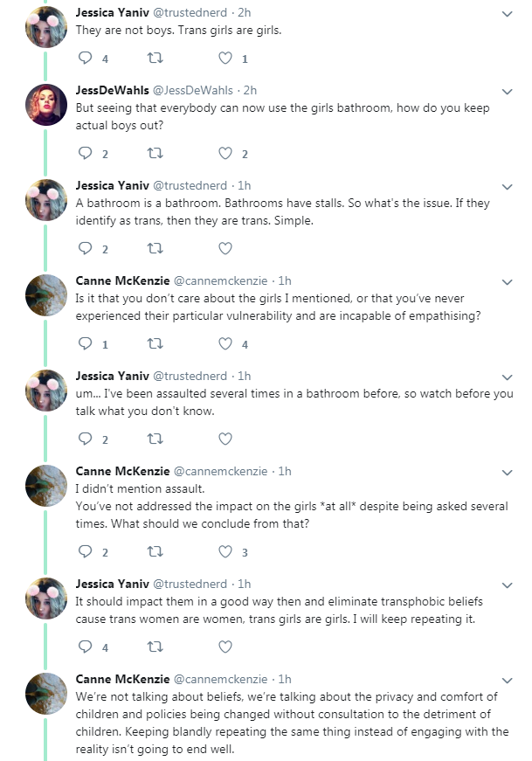532x761 pixels.
Task: Open the timestamp '2h' on the JessDeWahls tweet
Action: pos(250,90)
